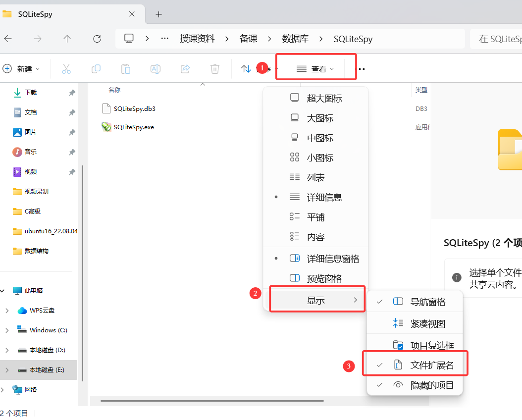Expand the 本地磁盘 (D:) tree node
Viewport: 522px width, 420px height.
[7, 350]
